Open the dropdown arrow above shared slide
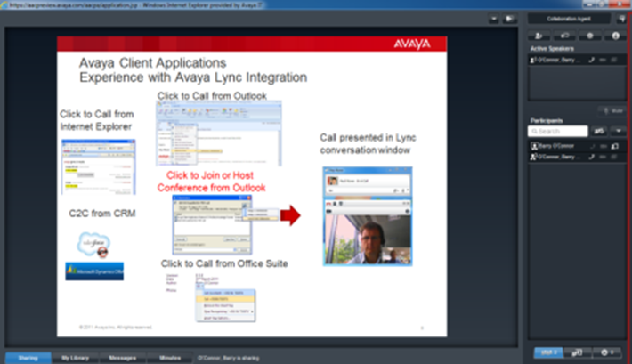The width and height of the screenshot is (632, 364). click(494, 19)
